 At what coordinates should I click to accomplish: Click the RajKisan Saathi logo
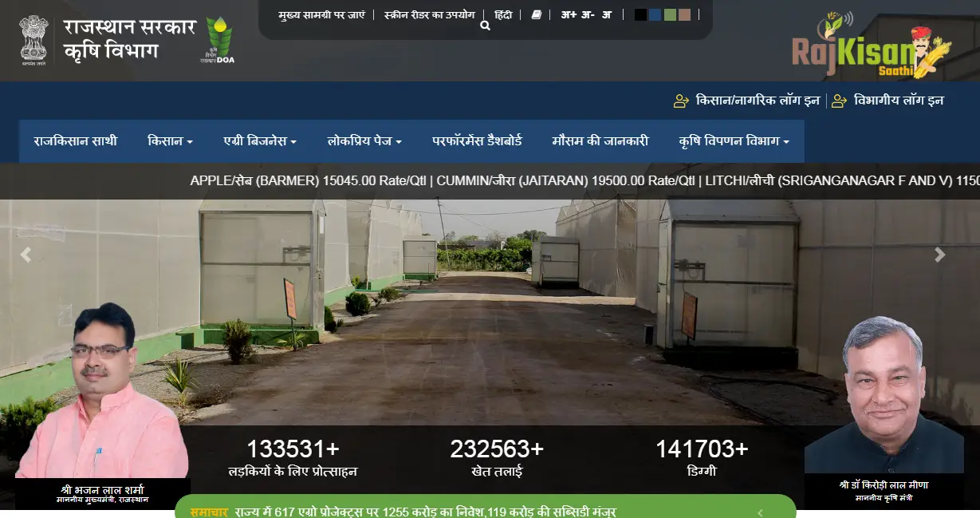coord(872,45)
